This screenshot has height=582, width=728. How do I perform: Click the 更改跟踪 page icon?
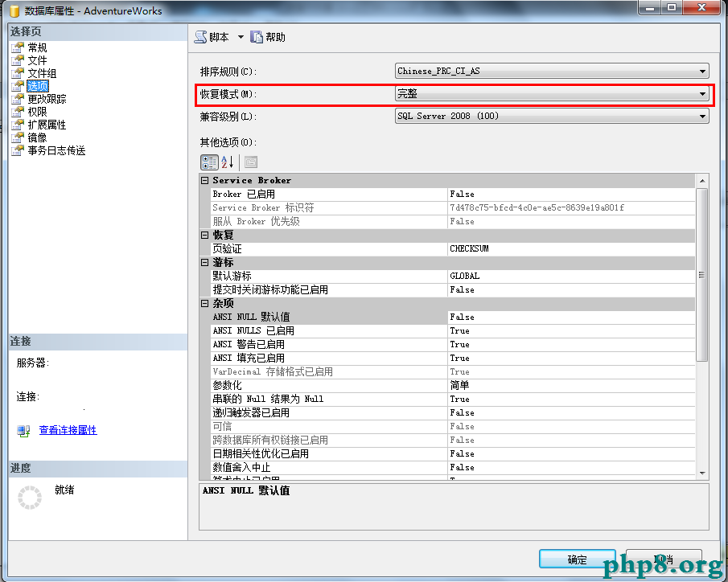click(18, 99)
